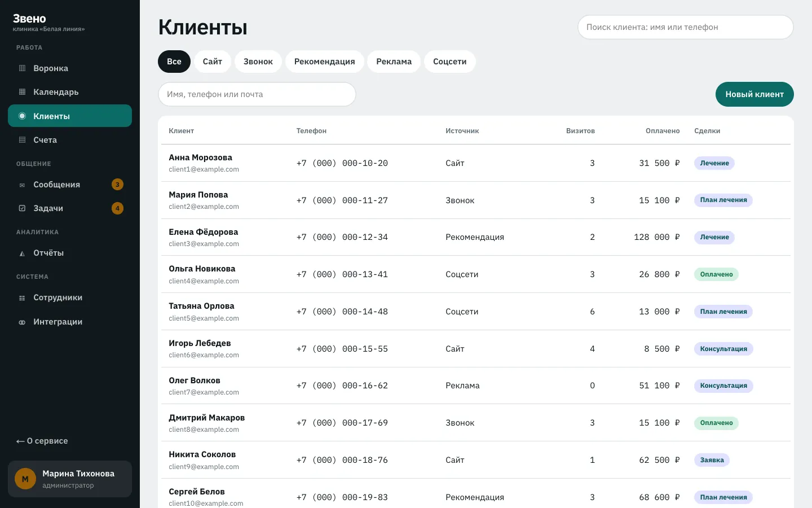Image resolution: width=812 pixels, height=508 pixels.
Task: Open the Воронка funnel icon in sidebar
Action: click(23, 68)
